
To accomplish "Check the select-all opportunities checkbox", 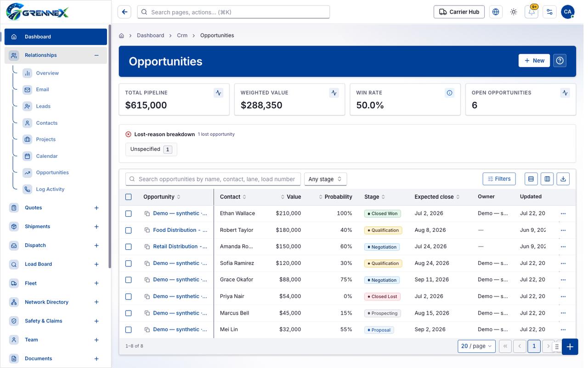I will (129, 197).
